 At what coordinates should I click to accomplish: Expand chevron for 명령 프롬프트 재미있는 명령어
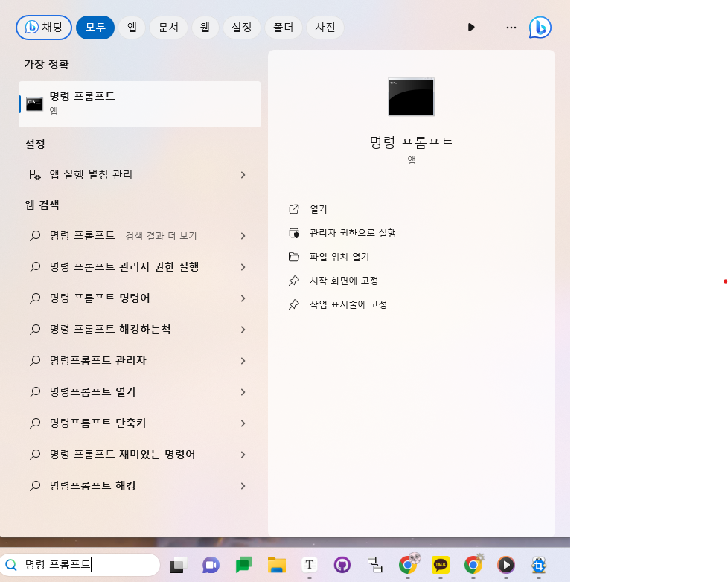[x=243, y=455]
